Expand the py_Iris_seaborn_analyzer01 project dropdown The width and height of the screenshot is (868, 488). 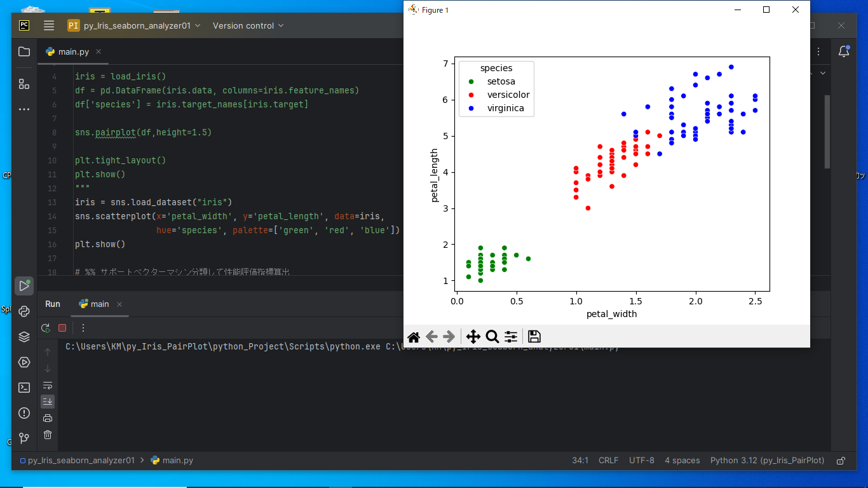(134, 25)
